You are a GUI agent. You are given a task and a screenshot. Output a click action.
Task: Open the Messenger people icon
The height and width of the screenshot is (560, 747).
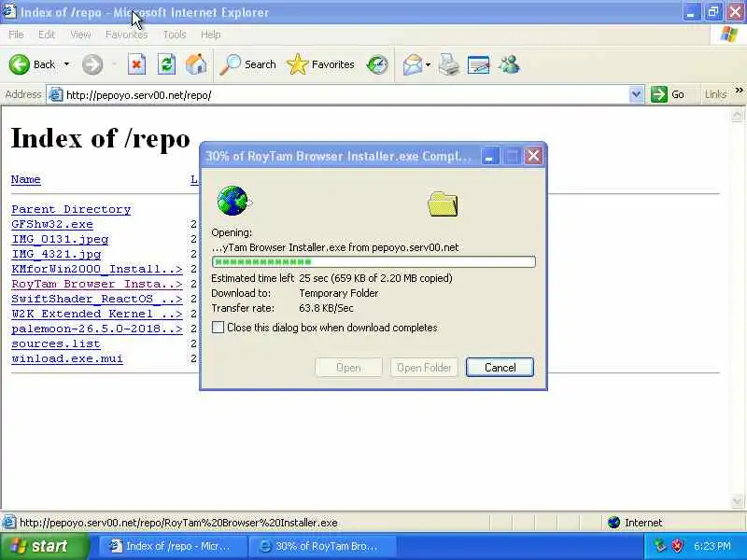click(x=509, y=64)
